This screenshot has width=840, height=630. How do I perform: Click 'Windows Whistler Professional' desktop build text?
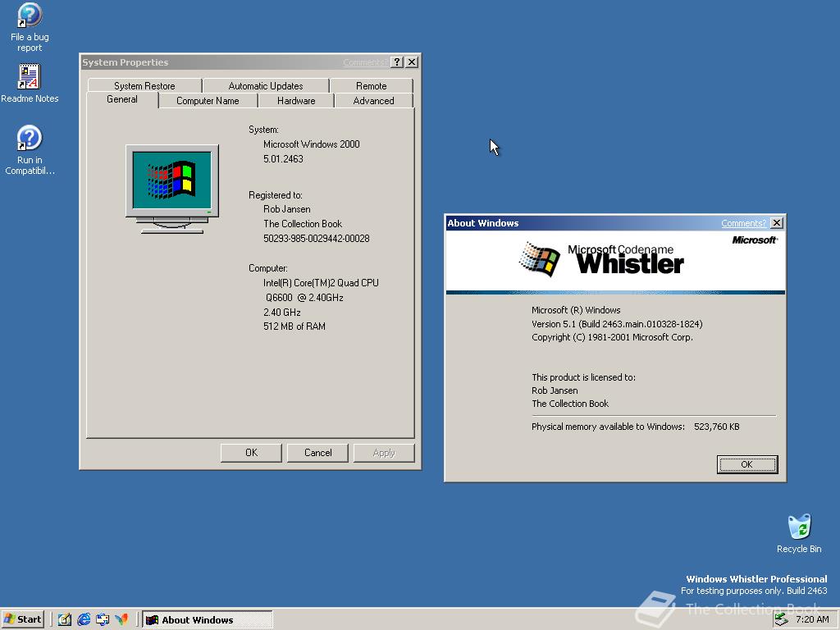[756, 579]
